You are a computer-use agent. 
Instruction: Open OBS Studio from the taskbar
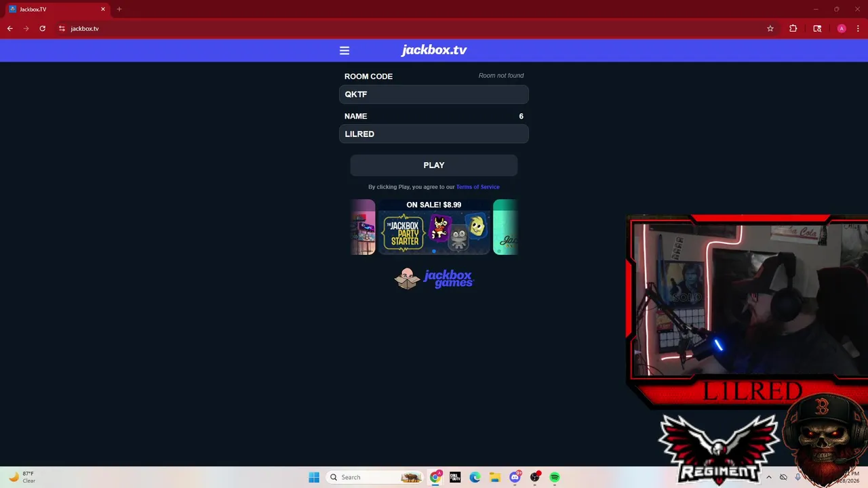535,477
